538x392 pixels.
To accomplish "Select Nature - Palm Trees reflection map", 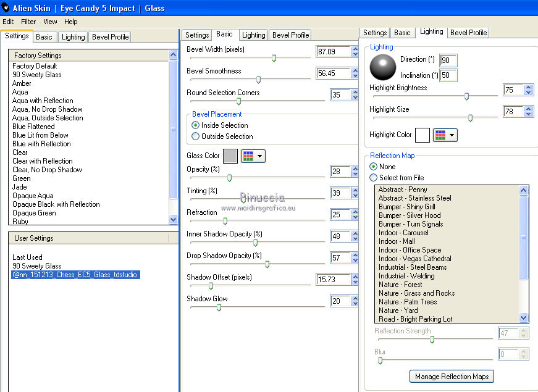I will 408,302.
